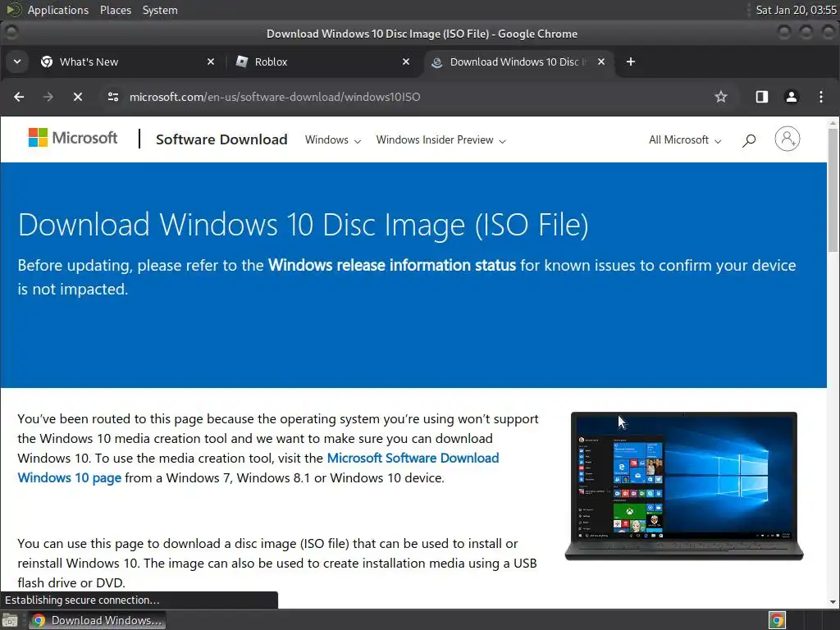
Task: Open Chrome side panel icon
Action: click(762, 97)
